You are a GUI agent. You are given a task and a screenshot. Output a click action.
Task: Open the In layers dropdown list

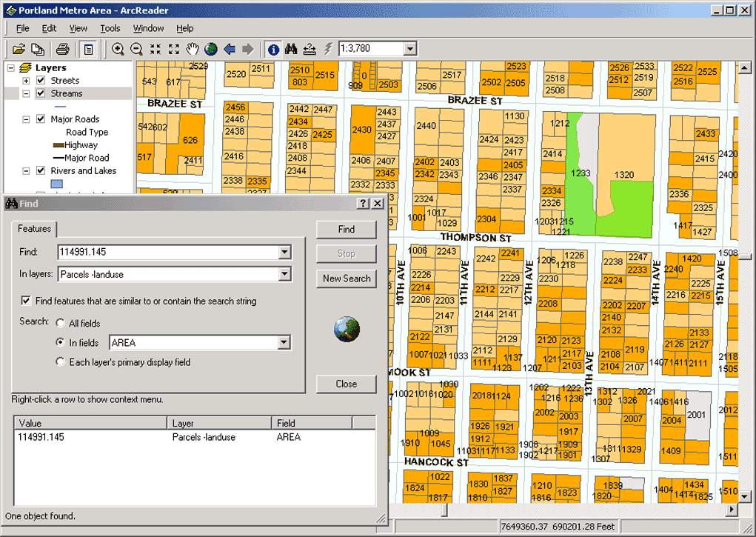285,274
